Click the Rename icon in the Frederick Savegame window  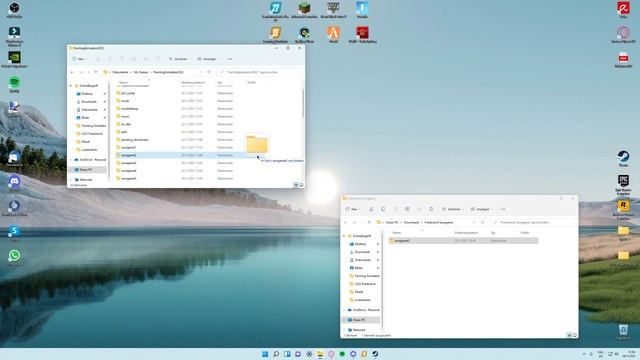click(x=407, y=209)
